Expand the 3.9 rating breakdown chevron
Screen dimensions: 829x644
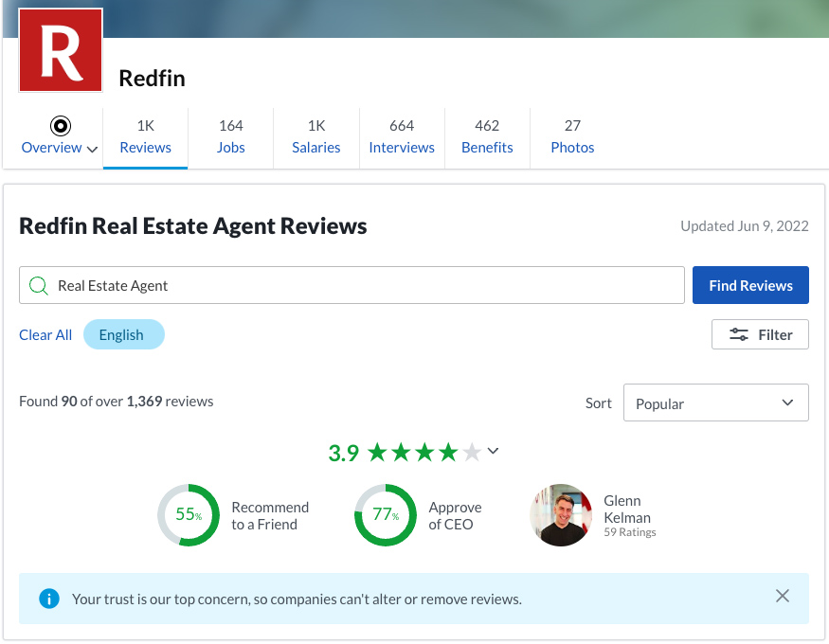tap(493, 451)
